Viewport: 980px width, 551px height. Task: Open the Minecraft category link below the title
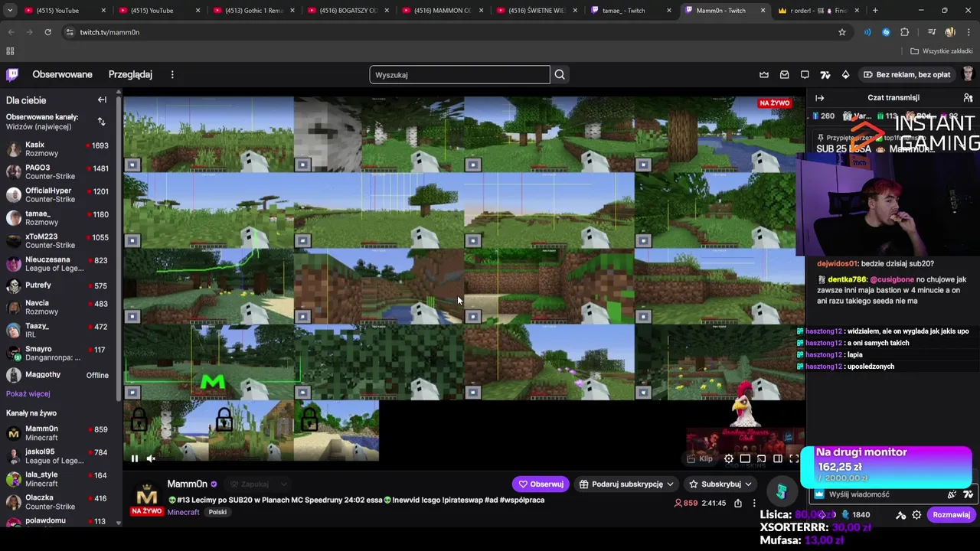pyautogui.click(x=183, y=512)
